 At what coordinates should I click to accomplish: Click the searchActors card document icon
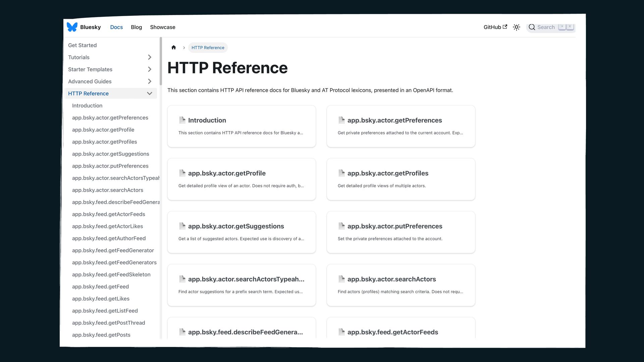[x=341, y=279]
